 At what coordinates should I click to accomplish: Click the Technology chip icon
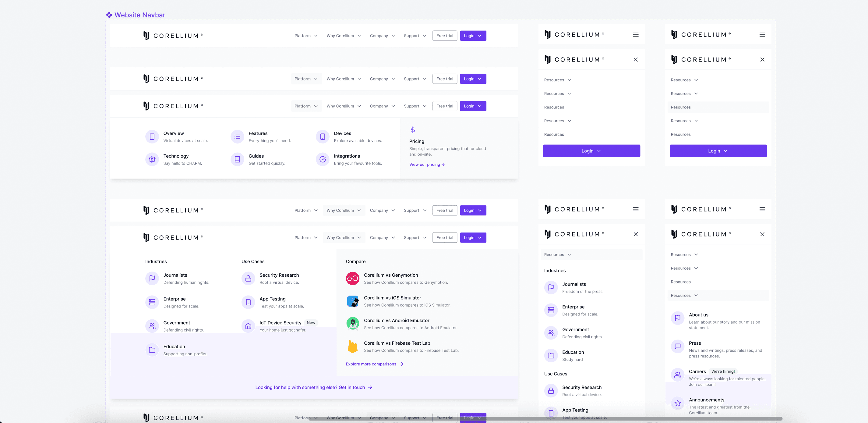coord(152,159)
